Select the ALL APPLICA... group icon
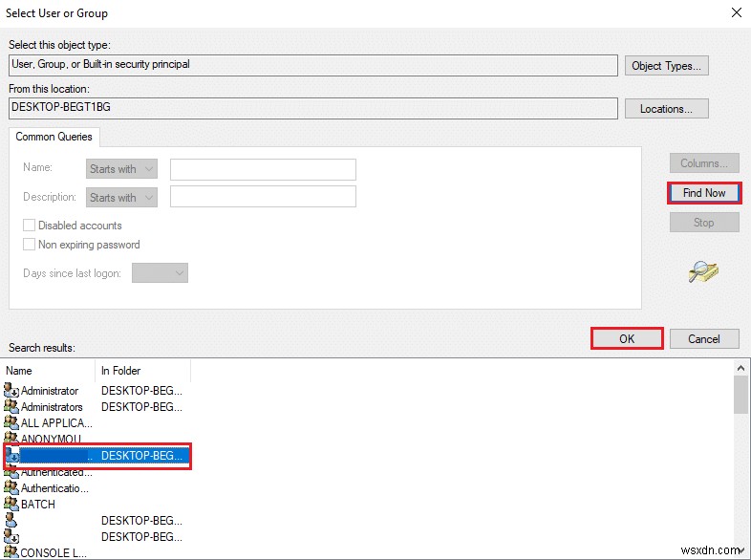This screenshot has width=751, height=560. pyautogui.click(x=11, y=422)
